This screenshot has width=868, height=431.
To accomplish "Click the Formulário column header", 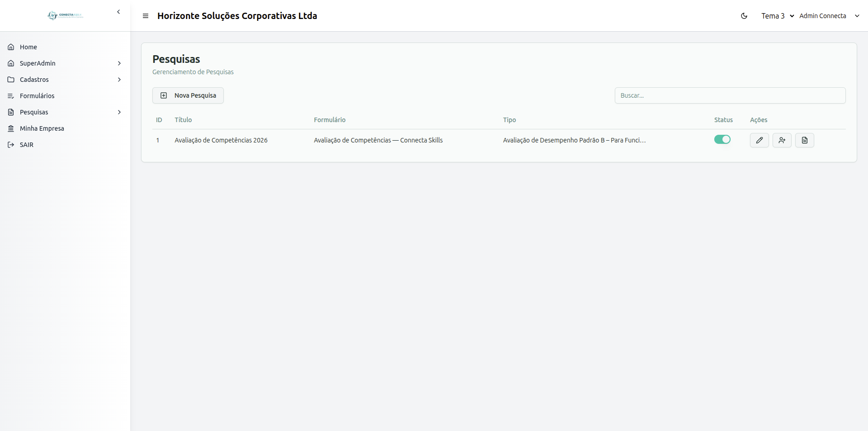I will click(x=330, y=120).
